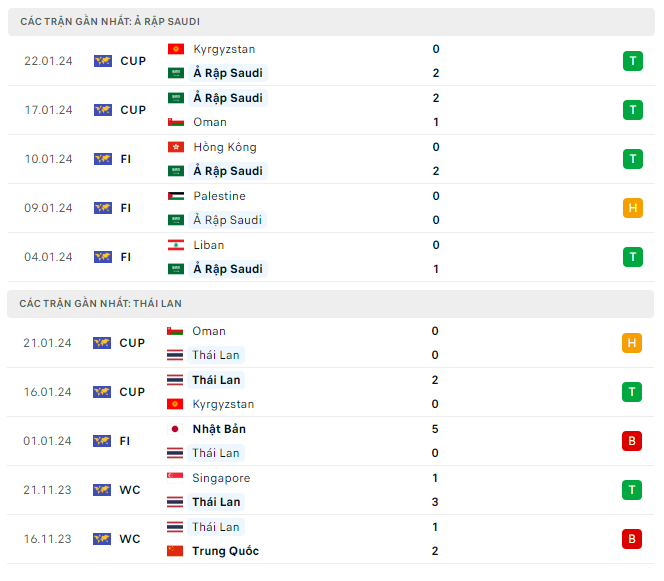664x581 pixels.
Task: Click the Trung Quốc flag icon
Action: [176, 551]
